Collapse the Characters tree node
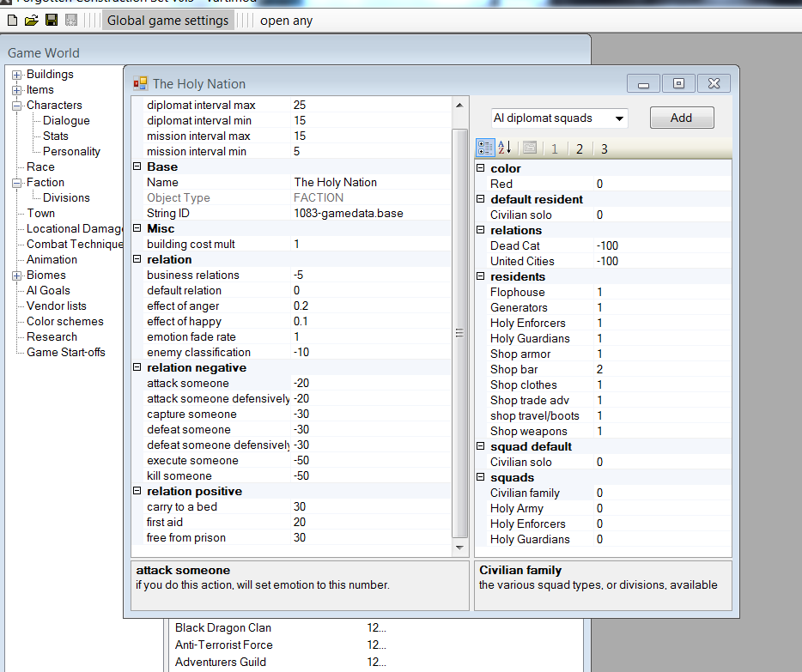Image resolution: width=802 pixels, height=672 pixels. (x=17, y=106)
